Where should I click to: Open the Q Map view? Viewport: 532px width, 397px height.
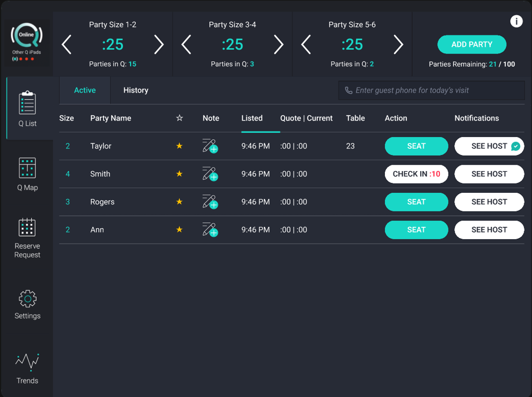click(28, 174)
